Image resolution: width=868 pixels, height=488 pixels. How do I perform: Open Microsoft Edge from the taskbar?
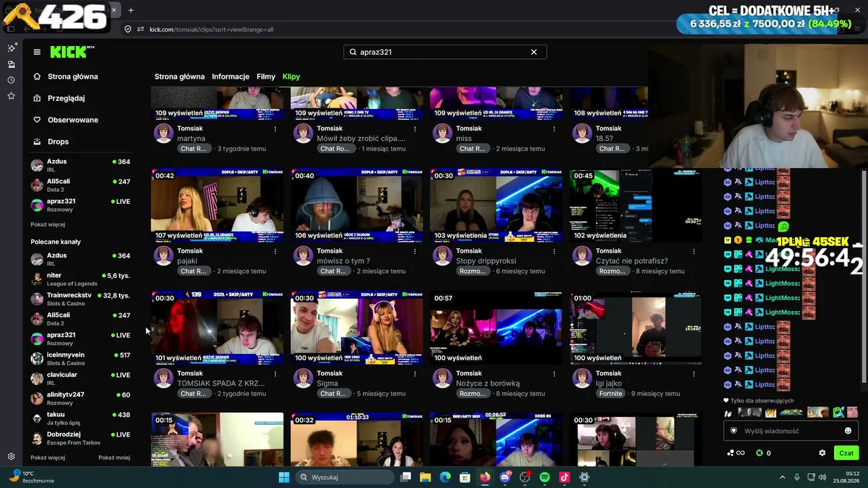pyautogui.click(x=445, y=477)
